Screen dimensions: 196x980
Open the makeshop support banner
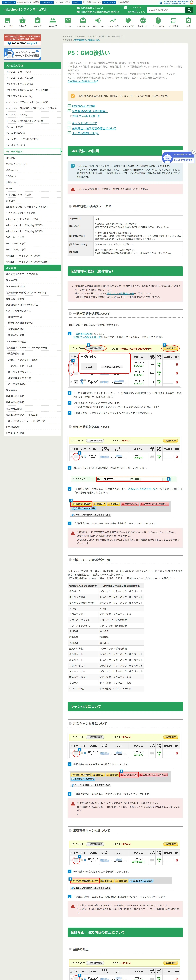pos(22,40)
